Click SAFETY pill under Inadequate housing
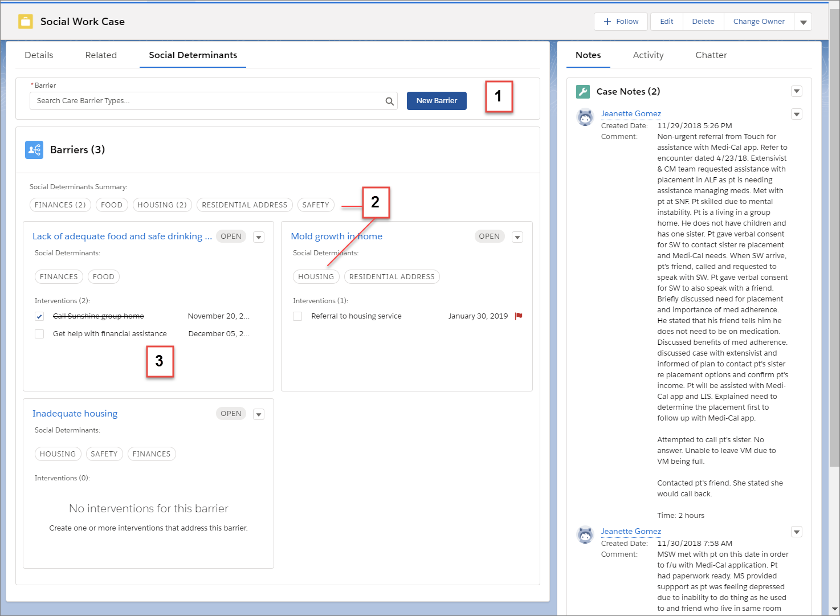840x616 pixels. [x=104, y=454]
